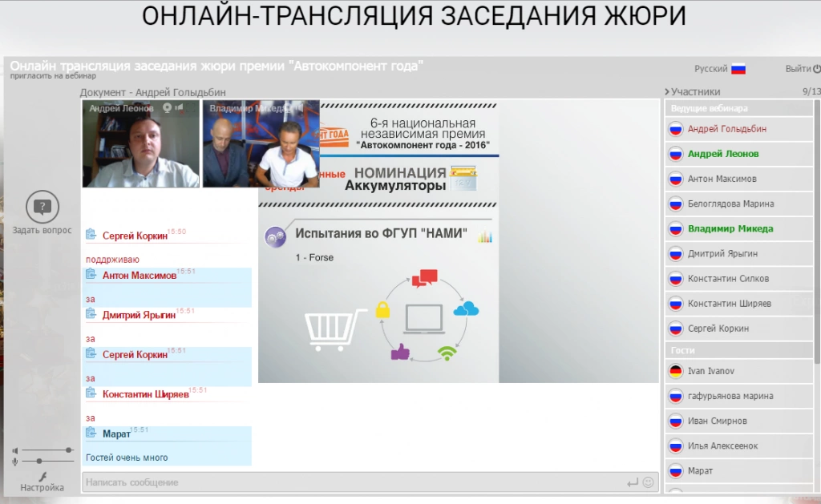Click the speaker volume icon
821x504 pixels.
15,450
